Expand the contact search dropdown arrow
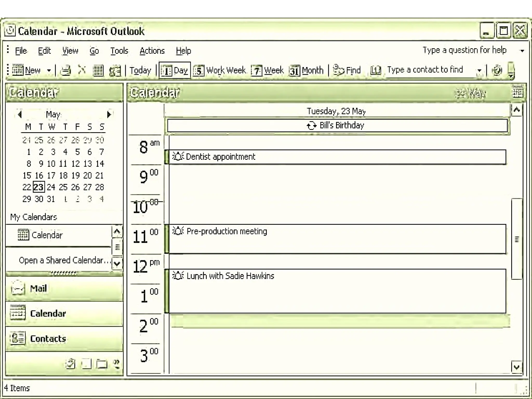Viewport: 532px width, 399px height. (479, 70)
